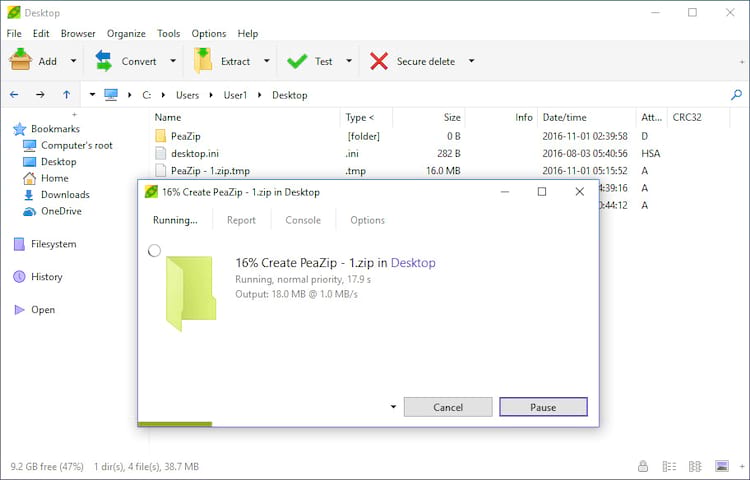This screenshot has width=750, height=480.
Task: Pause the archive creation
Action: point(543,407)
